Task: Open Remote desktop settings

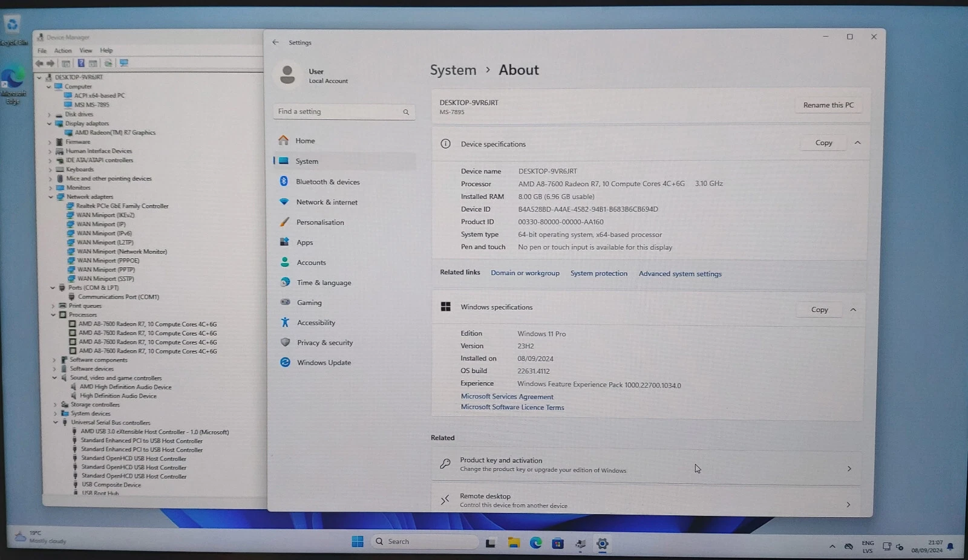Action: pos(646,500)
